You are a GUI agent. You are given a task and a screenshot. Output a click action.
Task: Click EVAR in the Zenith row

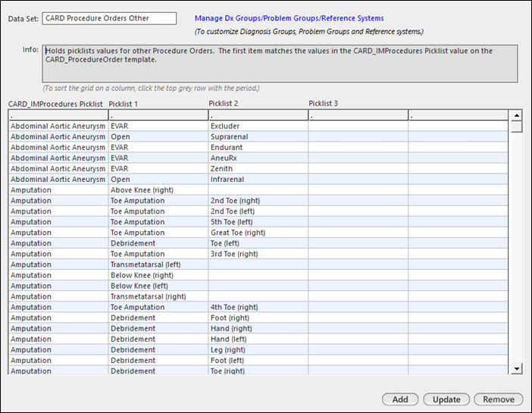click(x=158, y=169)
